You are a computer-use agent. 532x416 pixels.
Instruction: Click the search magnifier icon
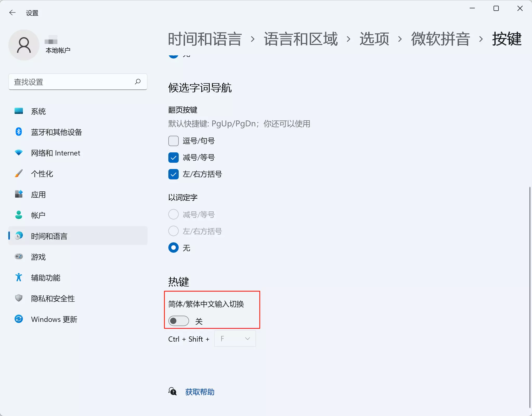pyautogui.click(x=138, y=82)
